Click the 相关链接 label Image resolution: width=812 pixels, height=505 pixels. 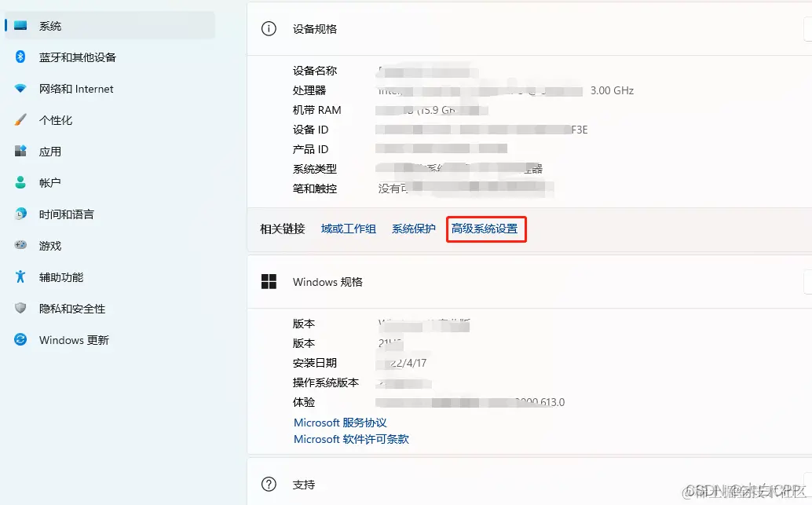coord(283,229)
